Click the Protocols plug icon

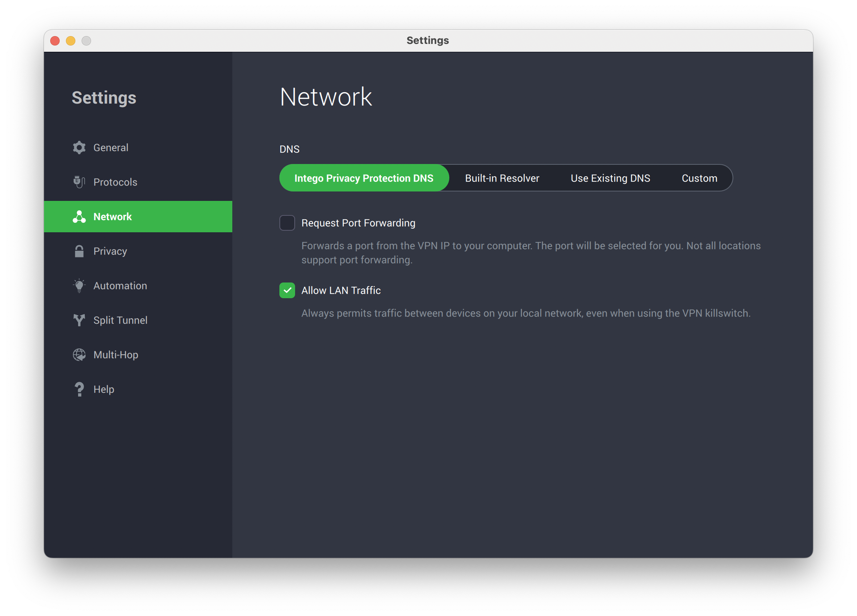79,182
